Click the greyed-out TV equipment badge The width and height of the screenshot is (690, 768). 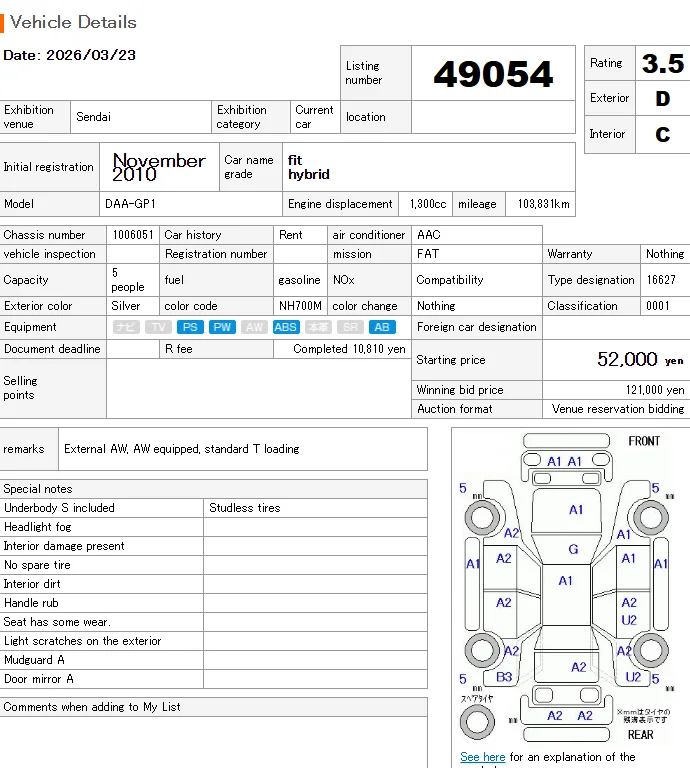coord(158,327)
